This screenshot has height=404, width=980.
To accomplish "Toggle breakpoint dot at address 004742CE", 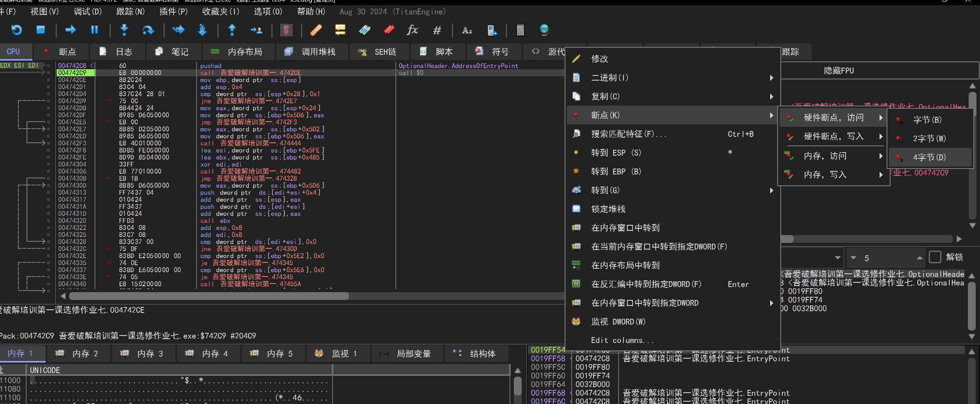I will [x=48, y=80].
